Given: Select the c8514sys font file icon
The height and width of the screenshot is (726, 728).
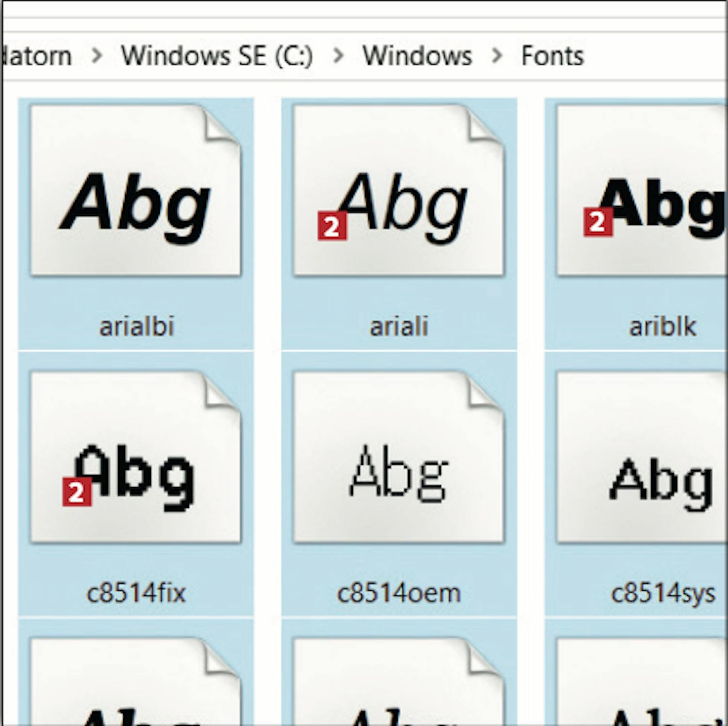Looking at the screenshot, I should tap(642, 457).
